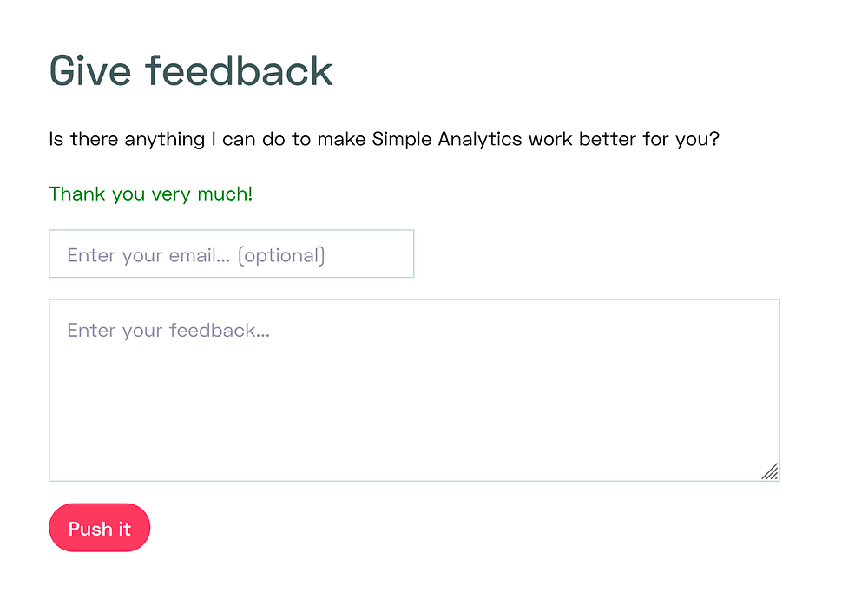The image size is (868, 599).
Task: Click the '(optional)' hint in the email box
Action: pos(281,255)
